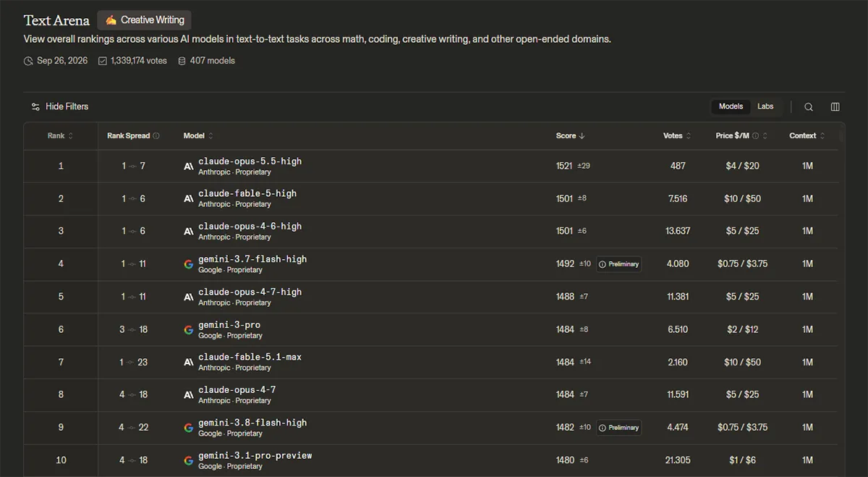Open the claude-fable-5-high model link
This screenshot has width=868, height=477.
point(247,194)
